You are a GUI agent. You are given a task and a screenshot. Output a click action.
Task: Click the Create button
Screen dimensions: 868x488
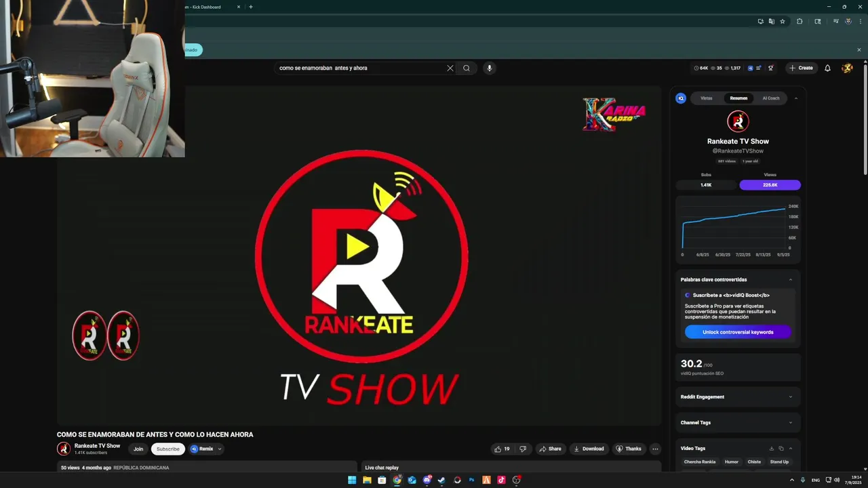point(801,68)
